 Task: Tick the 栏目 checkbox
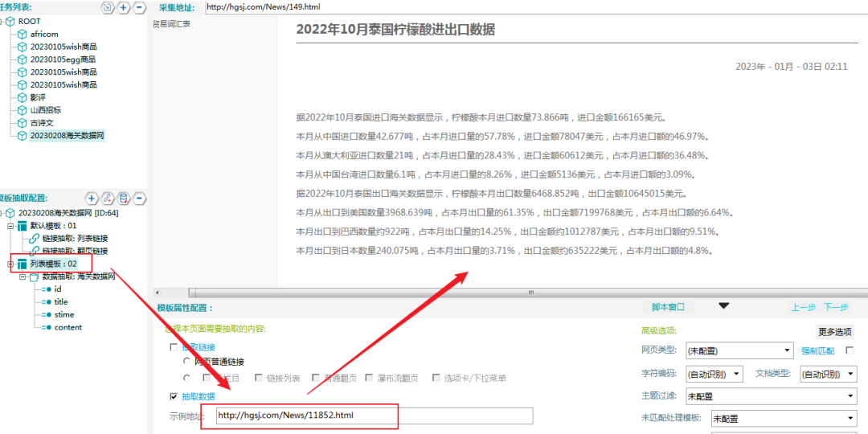(207, 378)
